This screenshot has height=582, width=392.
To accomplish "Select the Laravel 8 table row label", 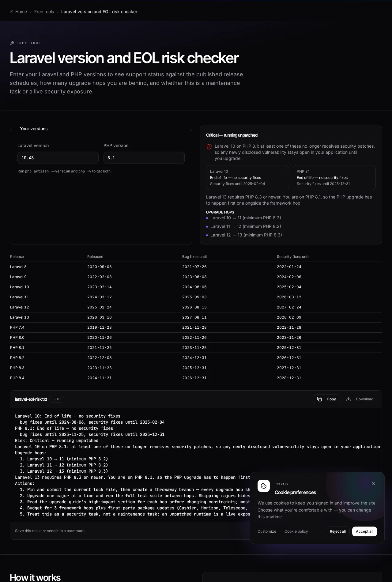I will tap(18, 267).
